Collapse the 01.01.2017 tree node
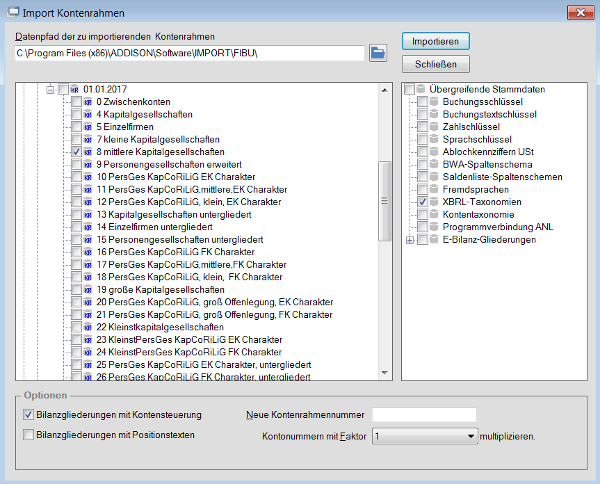Viewport: 600px width, 484px height. [x=50, y=90]
